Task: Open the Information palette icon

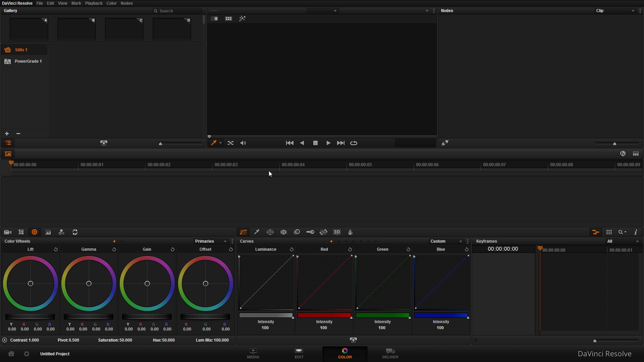Action: (636, 232)
